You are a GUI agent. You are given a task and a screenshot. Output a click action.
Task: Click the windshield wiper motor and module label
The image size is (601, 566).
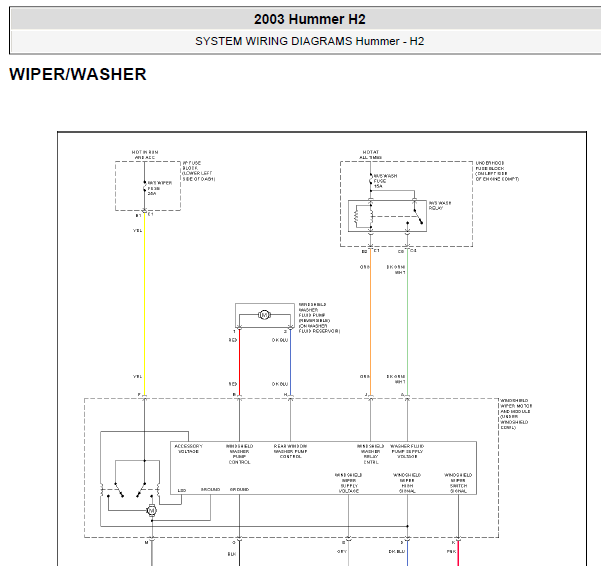tap(516, 414)
